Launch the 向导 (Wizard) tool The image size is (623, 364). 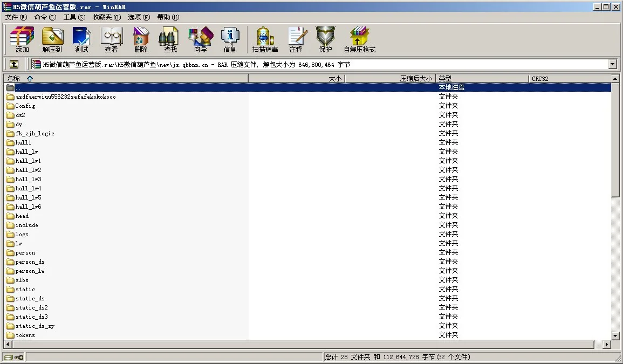[200, 40]
